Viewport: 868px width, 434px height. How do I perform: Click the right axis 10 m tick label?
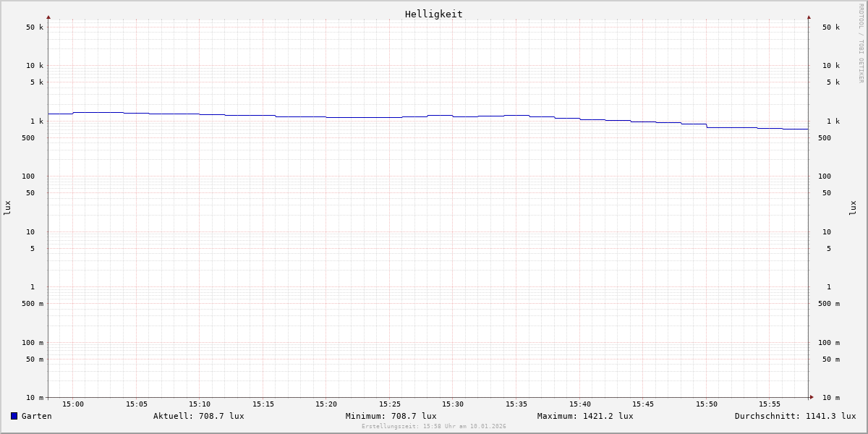tap(830, 398)
